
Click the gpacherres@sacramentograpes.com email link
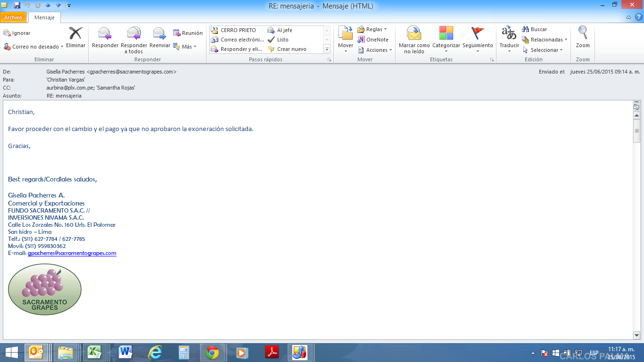point(72,253)
